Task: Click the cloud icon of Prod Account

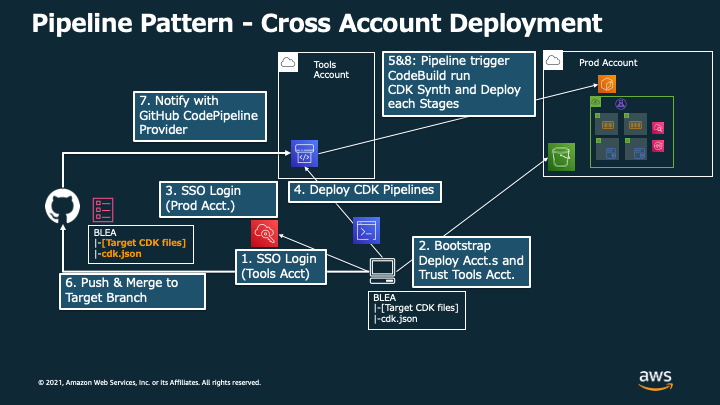Action: tap(553, 61)
